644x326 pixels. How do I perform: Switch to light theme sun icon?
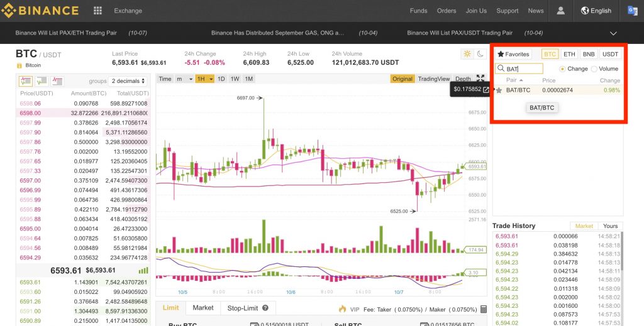[467, 54]
